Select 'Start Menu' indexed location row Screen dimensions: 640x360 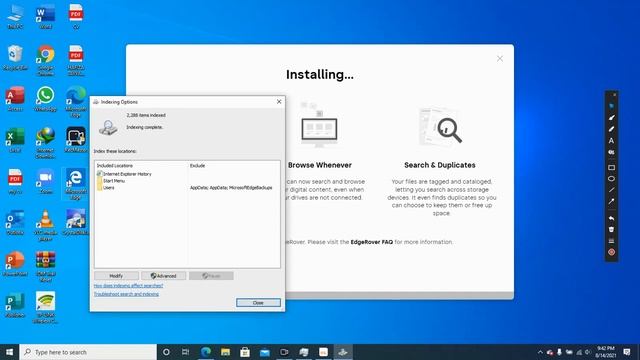pyautogui.click(x=111, y=181)
